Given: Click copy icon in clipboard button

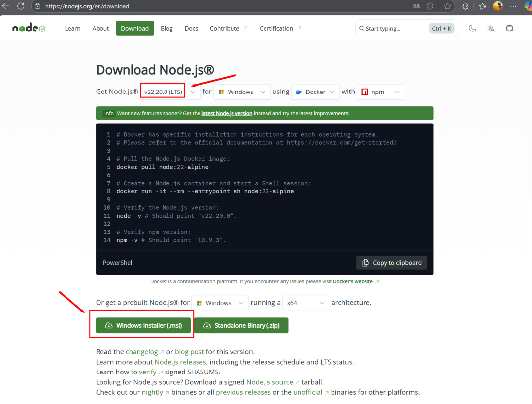Looking at the screenshot, I should [x=366, y=263].
